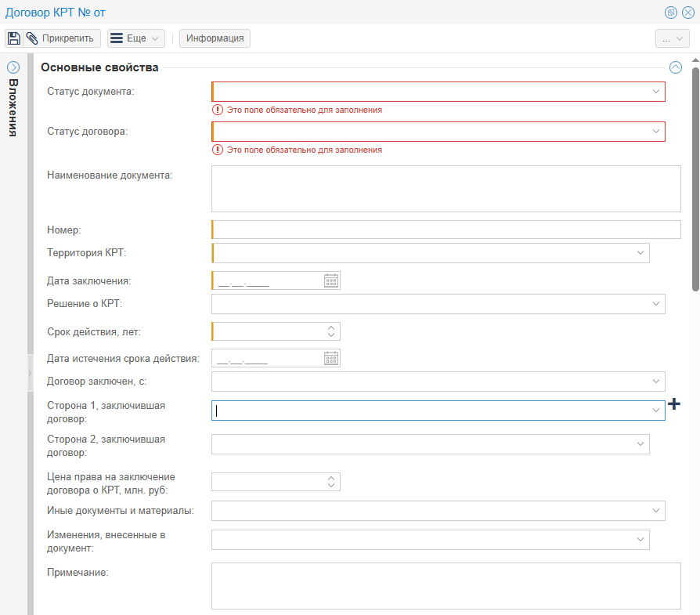Decrease Цена права на заключение value
Screen dimensions: 700x615
[331, 485]
